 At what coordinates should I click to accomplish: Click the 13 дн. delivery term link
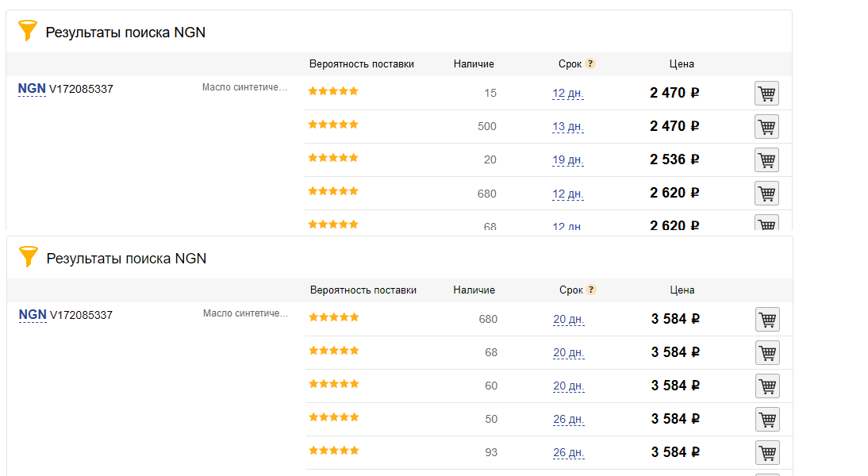click(x=567, y=126)
